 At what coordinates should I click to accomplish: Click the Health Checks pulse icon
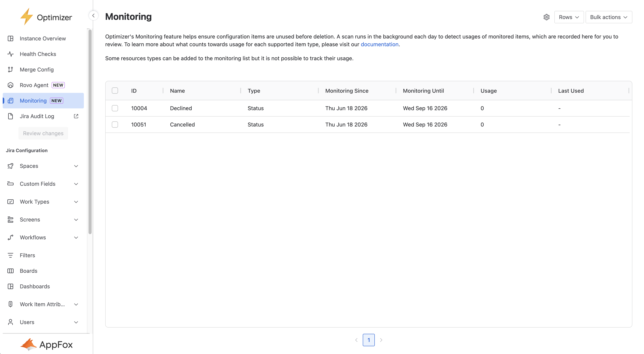10,54
